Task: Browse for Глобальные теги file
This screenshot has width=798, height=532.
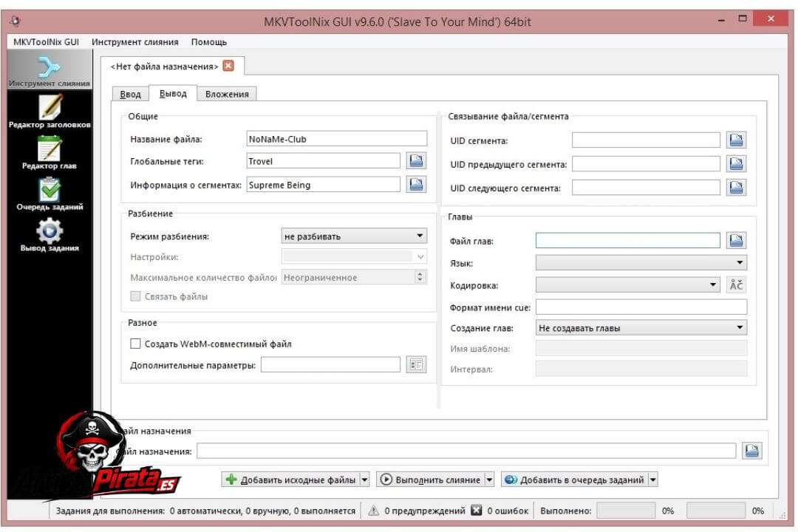Action: point(416,161)
